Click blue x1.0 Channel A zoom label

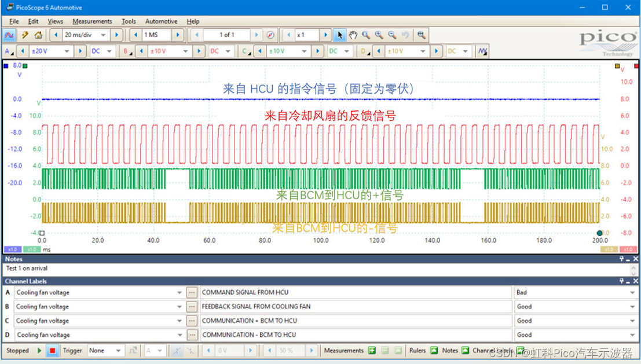pos(13,249)
